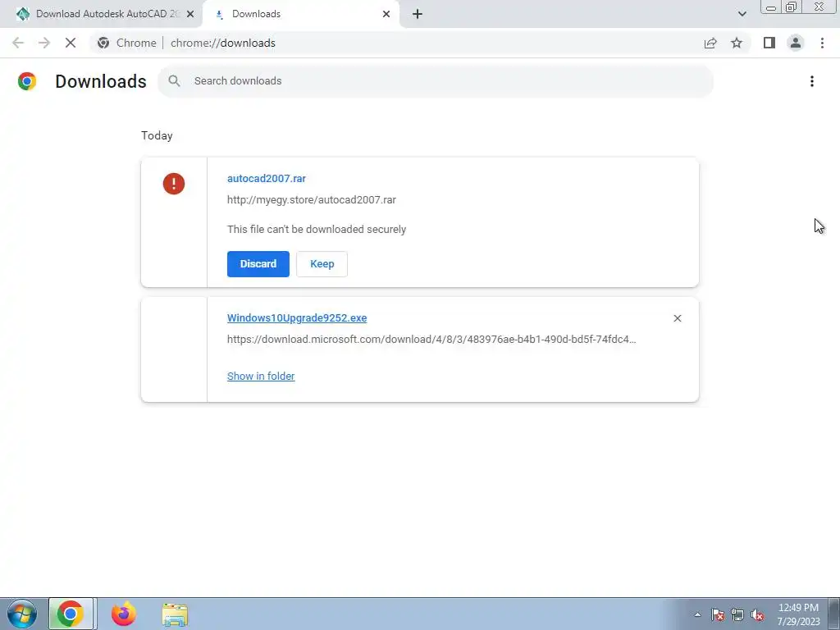Open Chrome from the taskbar
Viewport: 840px width, 630px height.
click(71, 614)
